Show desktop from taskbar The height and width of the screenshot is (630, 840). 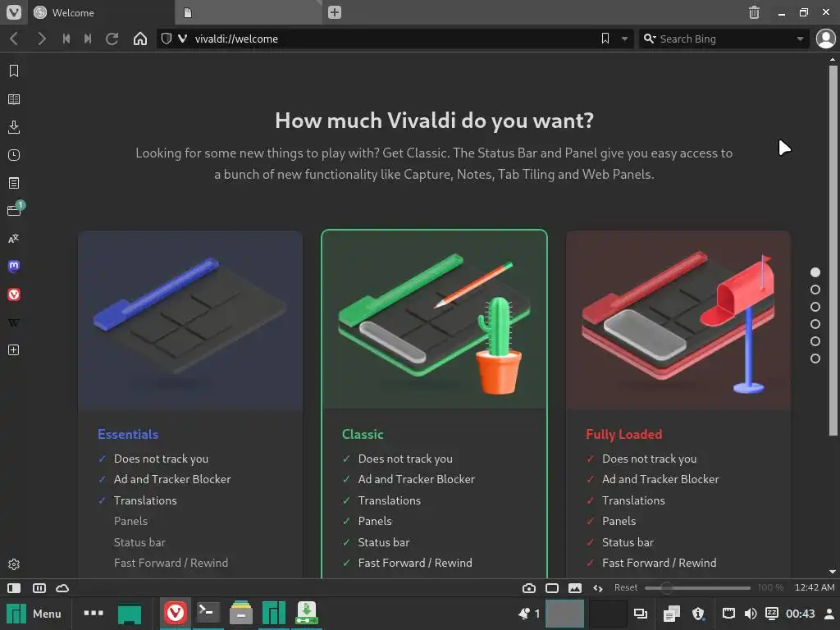(130, 614)
